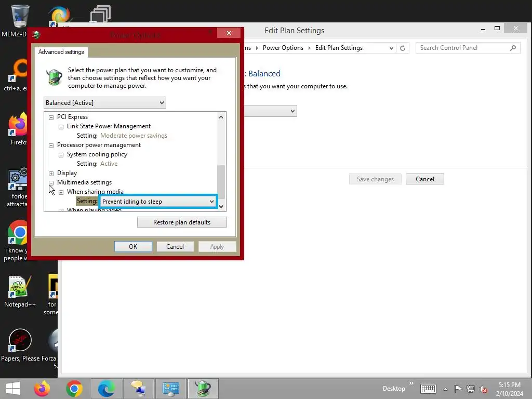The width and height of the screenshot is (532, 399).
Task: Open the Chrome desktop shortcut
Action: point(18,232)
